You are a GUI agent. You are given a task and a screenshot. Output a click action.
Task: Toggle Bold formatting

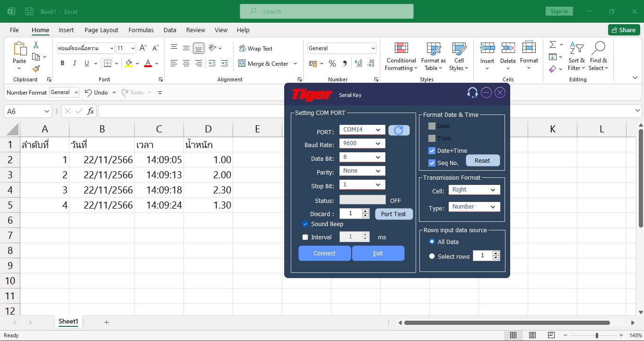[62, 63]
